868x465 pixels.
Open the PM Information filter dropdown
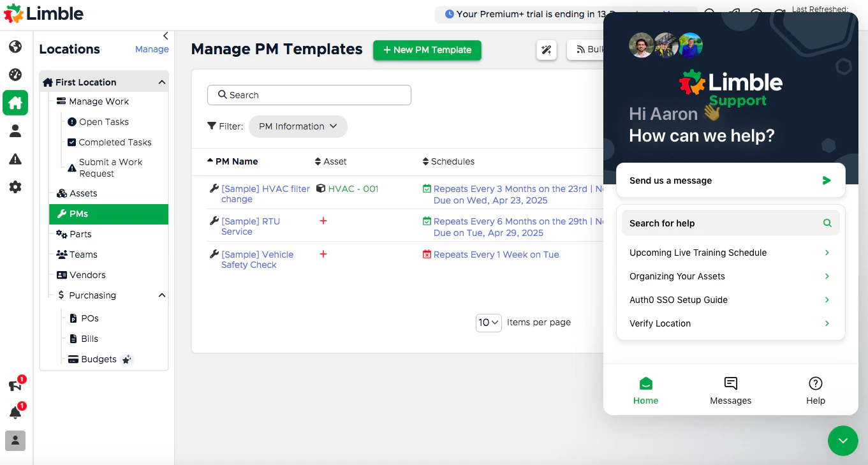point(298,126)
